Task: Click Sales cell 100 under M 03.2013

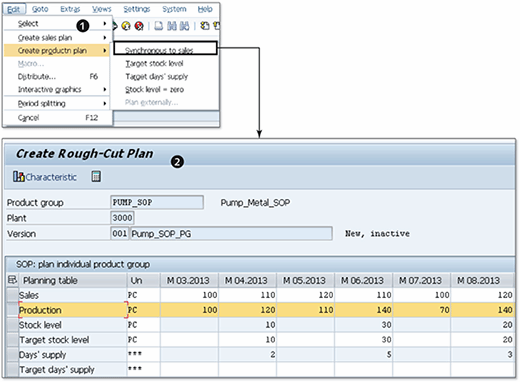Action: pos(189,295)
